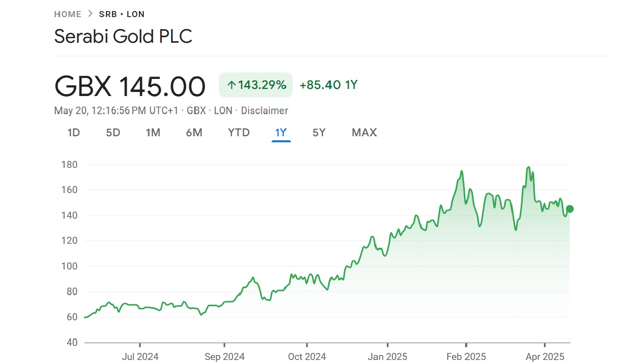Click the chart peak near Feb 2025

coord(461,171)
